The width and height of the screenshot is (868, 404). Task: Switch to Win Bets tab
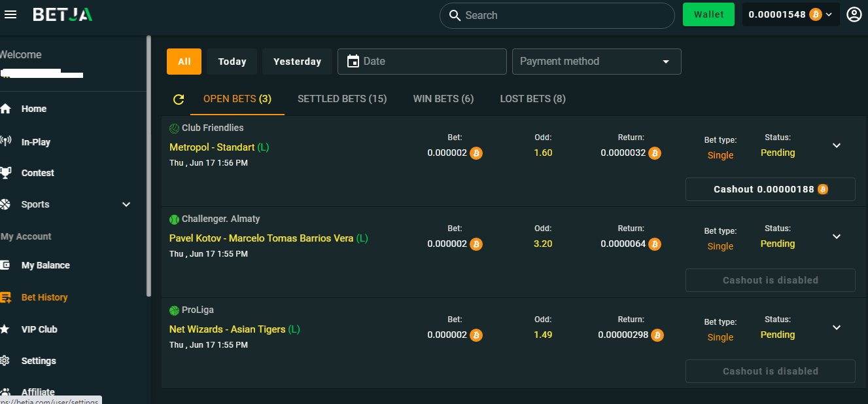tap(443, 99)
